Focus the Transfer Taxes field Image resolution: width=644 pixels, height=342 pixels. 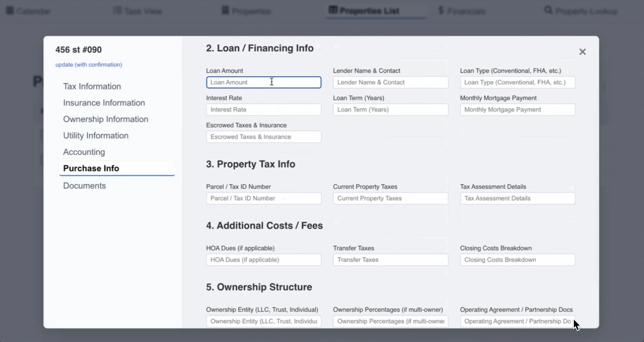pos(391,260)
